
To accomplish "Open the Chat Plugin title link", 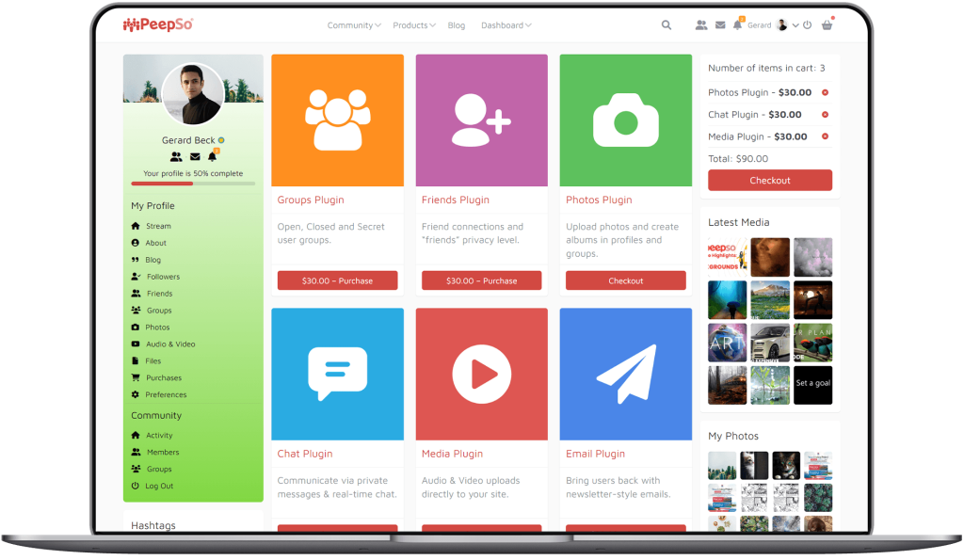I will tap(305, 454).
